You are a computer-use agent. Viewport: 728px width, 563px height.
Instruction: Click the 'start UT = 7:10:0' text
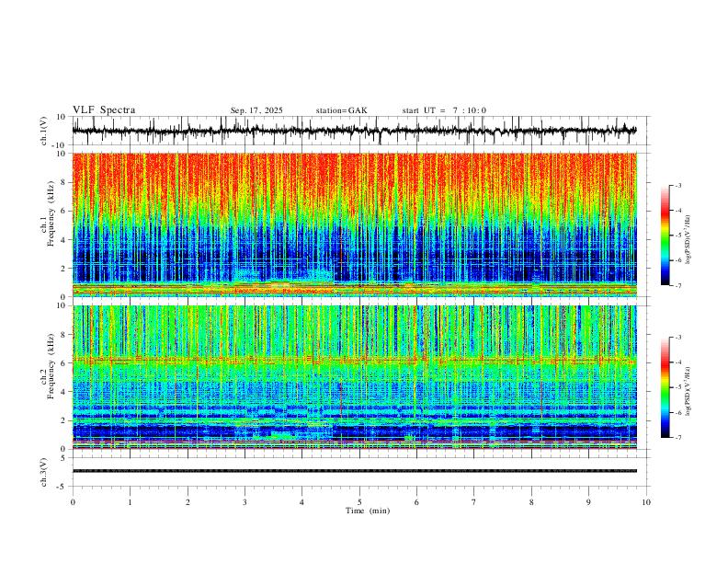coord(444,110)
